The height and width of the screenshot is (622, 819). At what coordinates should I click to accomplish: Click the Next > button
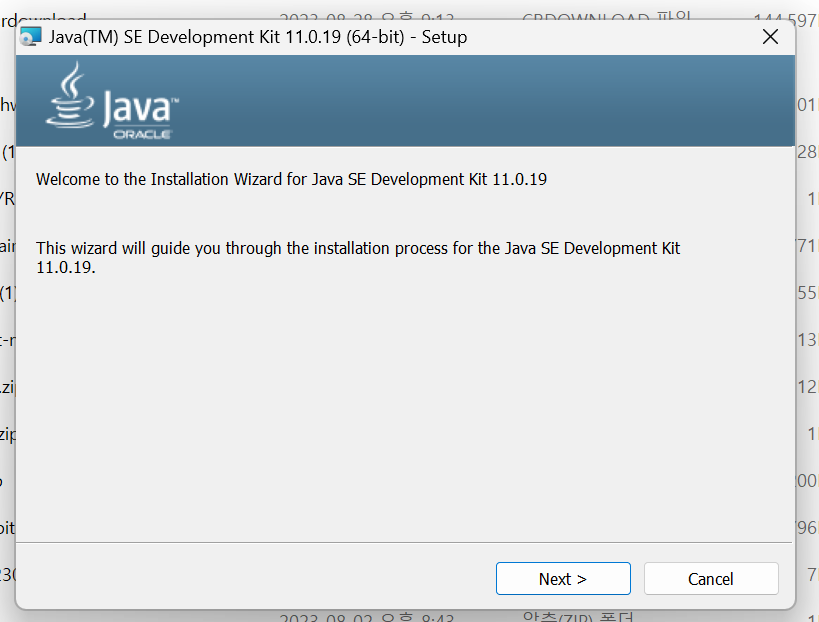pyautogui.click(x=563, y=579)
